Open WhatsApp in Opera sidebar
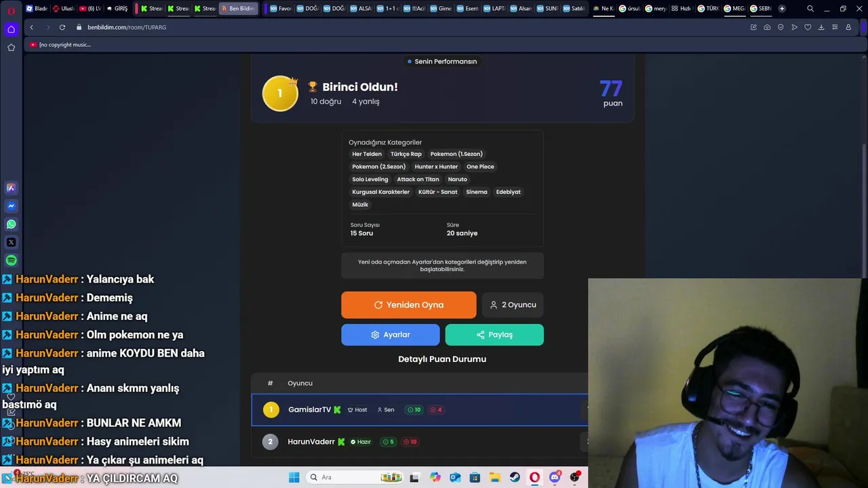The height and width of the screenshot is (488, 868). [11, 224]
